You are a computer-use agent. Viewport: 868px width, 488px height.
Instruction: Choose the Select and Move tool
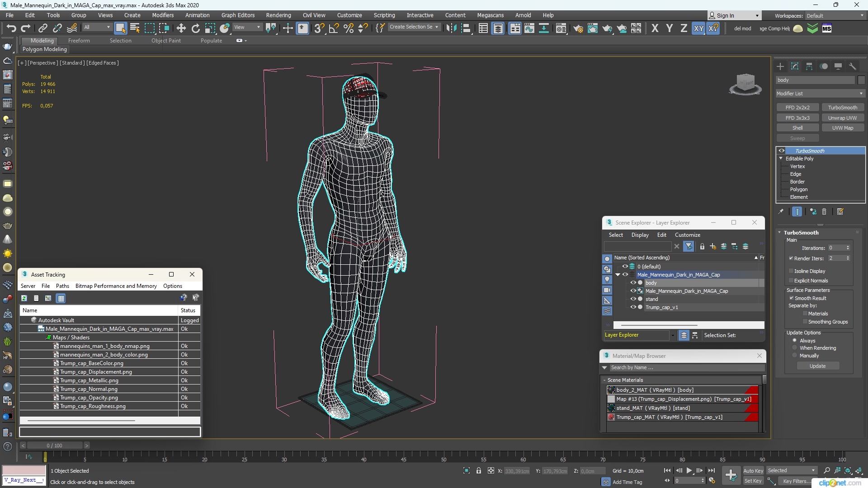pos(181,28)
